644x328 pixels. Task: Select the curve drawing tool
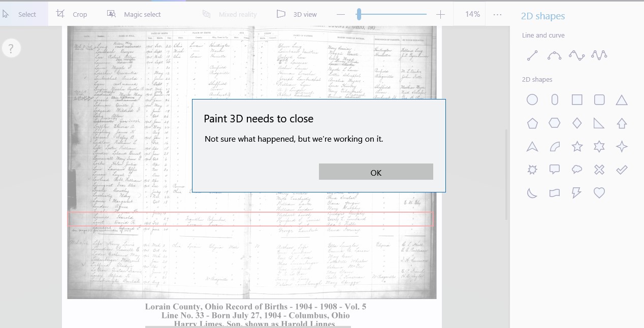pos(554,55)
